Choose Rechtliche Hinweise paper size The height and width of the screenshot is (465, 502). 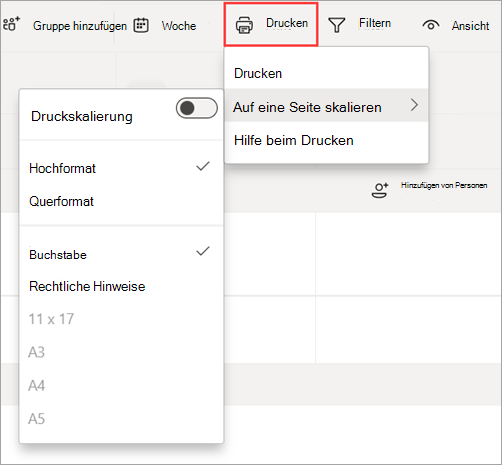121,286
